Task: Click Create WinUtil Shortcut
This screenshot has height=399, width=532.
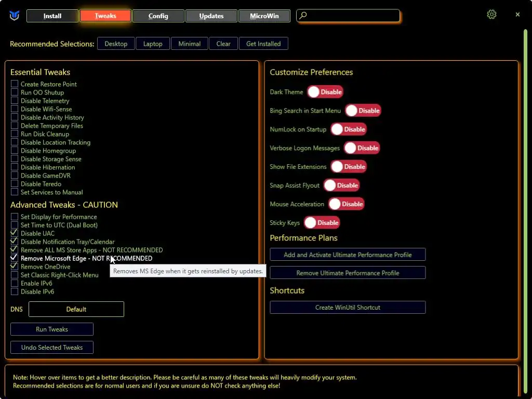Action: 348,308
